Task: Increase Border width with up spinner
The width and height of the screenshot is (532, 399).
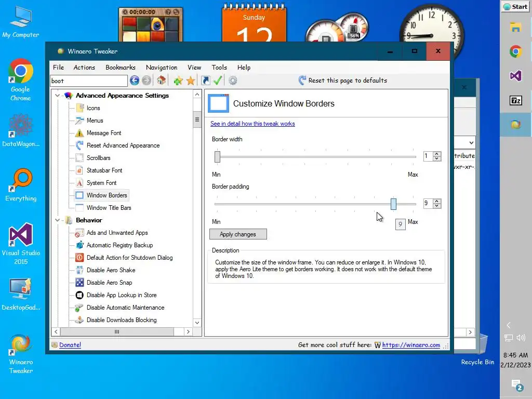Action: (x=437, y=154)
